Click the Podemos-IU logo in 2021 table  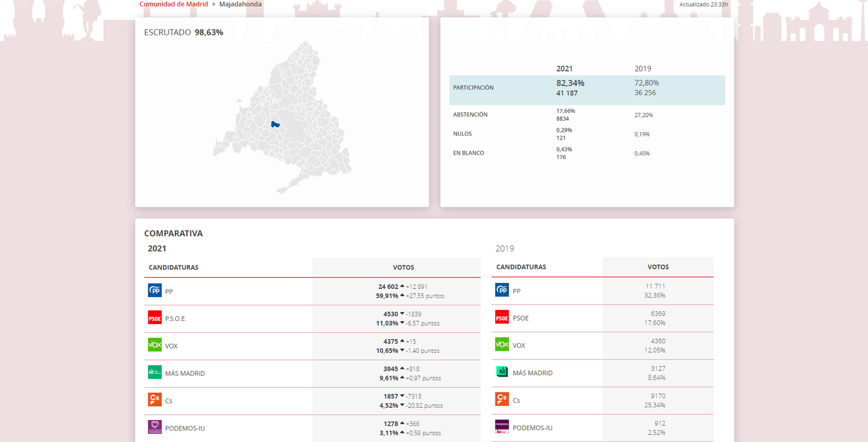click(155, 427)
